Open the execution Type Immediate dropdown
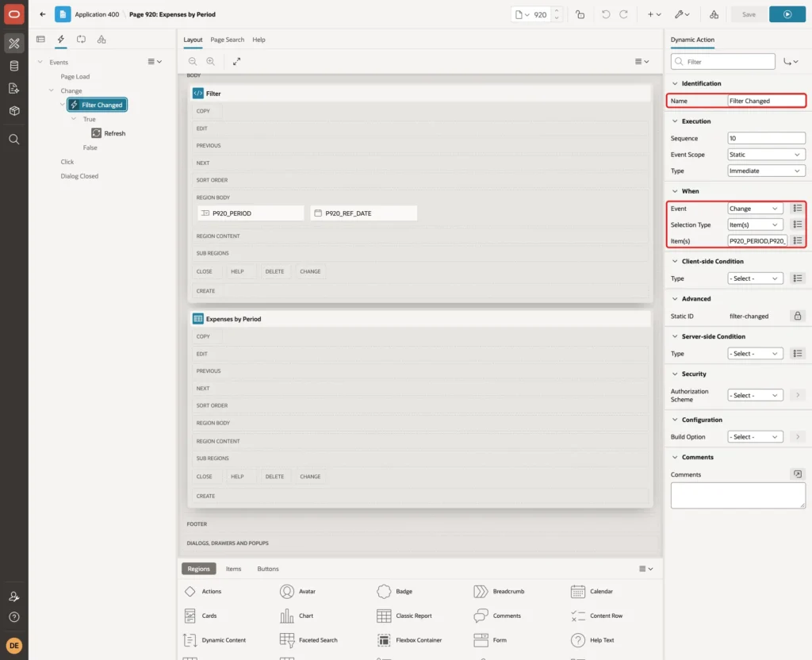Image resolution: width=812 pixels, height=660 pixels. [766, 171]
